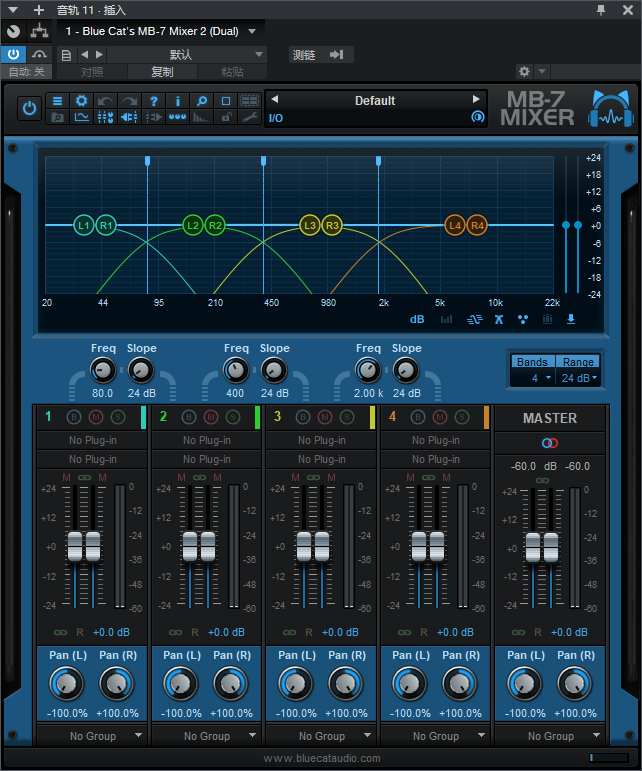Click the redo arrow icon

pyautogui.click(x=129, y=101)
